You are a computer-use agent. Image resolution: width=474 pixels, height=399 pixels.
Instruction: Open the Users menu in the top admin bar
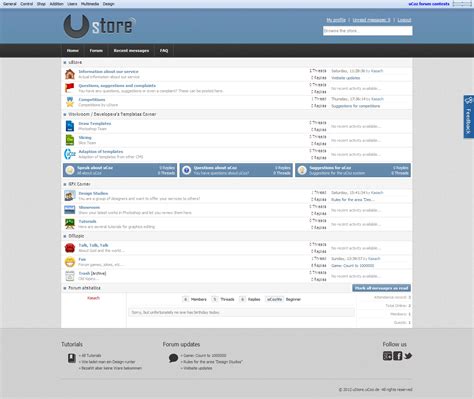click(72, 4)
